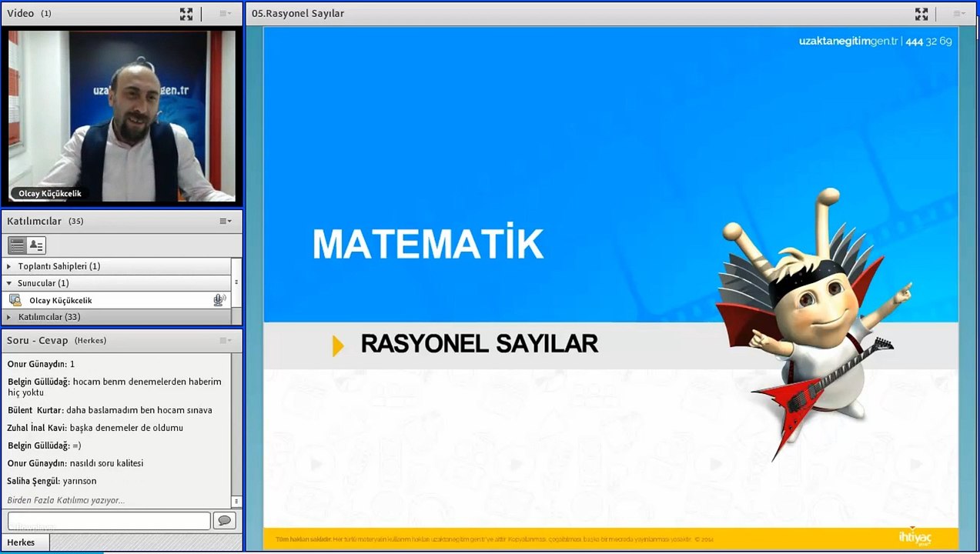Click the 05.Rasyonel Sayılar pod title
This screenshot has width=980, height=554.
[298, 13]
